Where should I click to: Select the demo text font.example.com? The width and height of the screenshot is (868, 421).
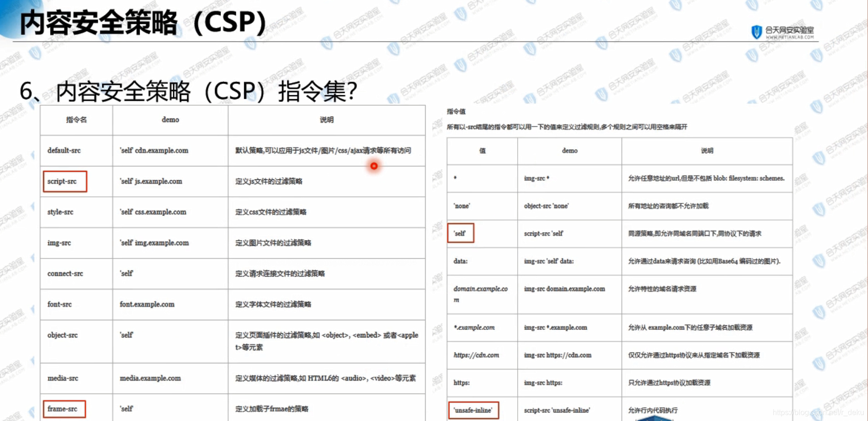147,304
